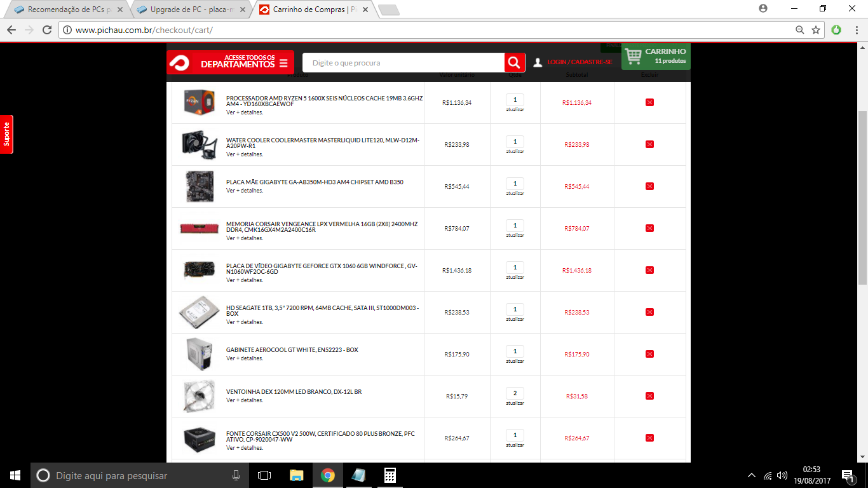
Task: Click 'atualizar' for the Fonte Corsair row
Action: (515, 445)
